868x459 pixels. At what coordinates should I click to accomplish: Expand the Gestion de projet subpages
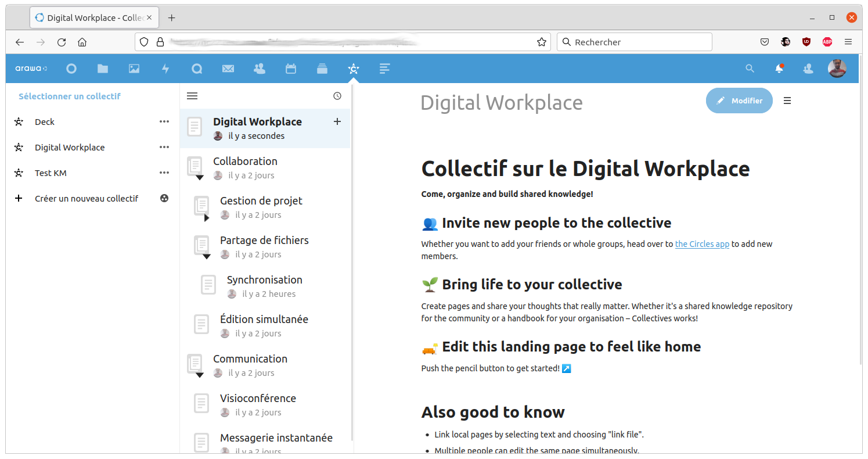pyautogui.click(x=206, y=217)
